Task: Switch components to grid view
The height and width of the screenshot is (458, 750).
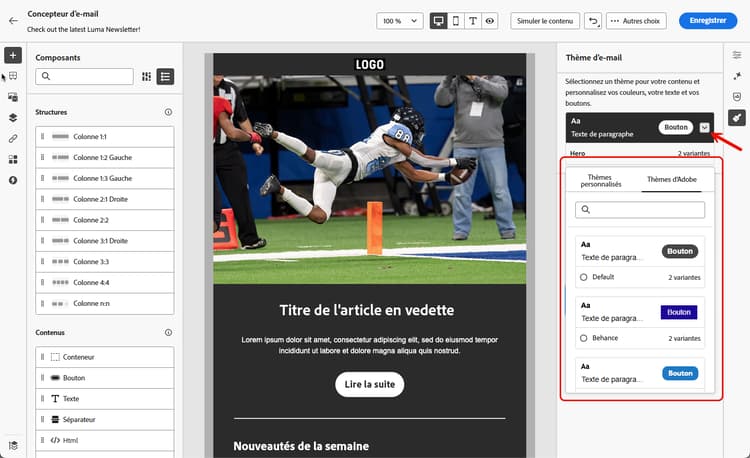Action: pos(146,76)
